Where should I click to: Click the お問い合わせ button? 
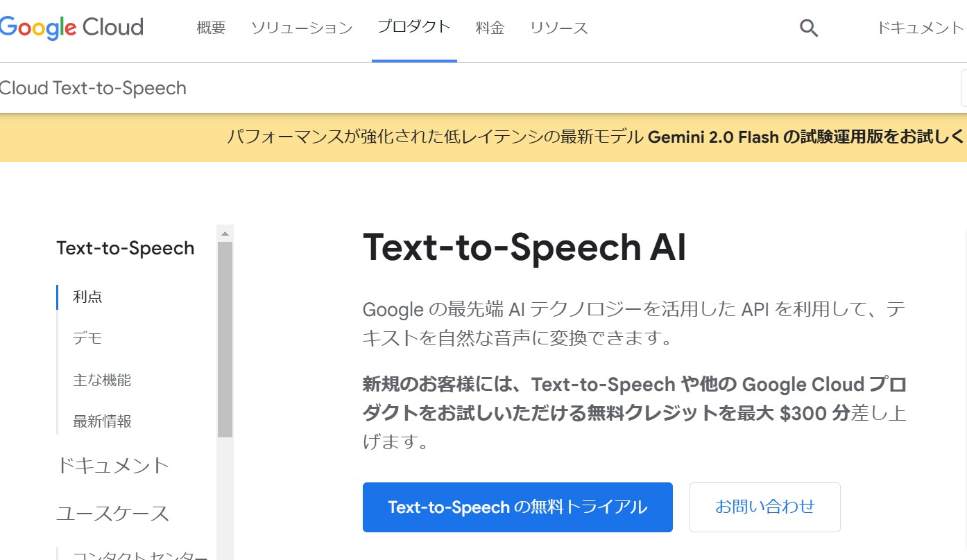pyautogui.click(x=764, y=507)
